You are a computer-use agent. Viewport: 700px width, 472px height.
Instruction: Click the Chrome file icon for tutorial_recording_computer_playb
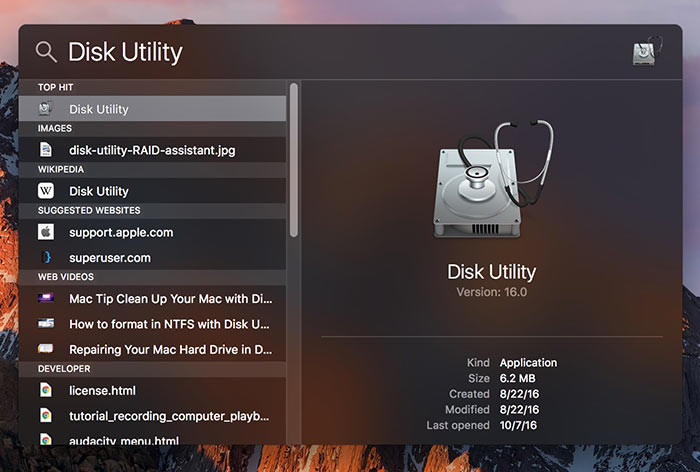[46, 415]
